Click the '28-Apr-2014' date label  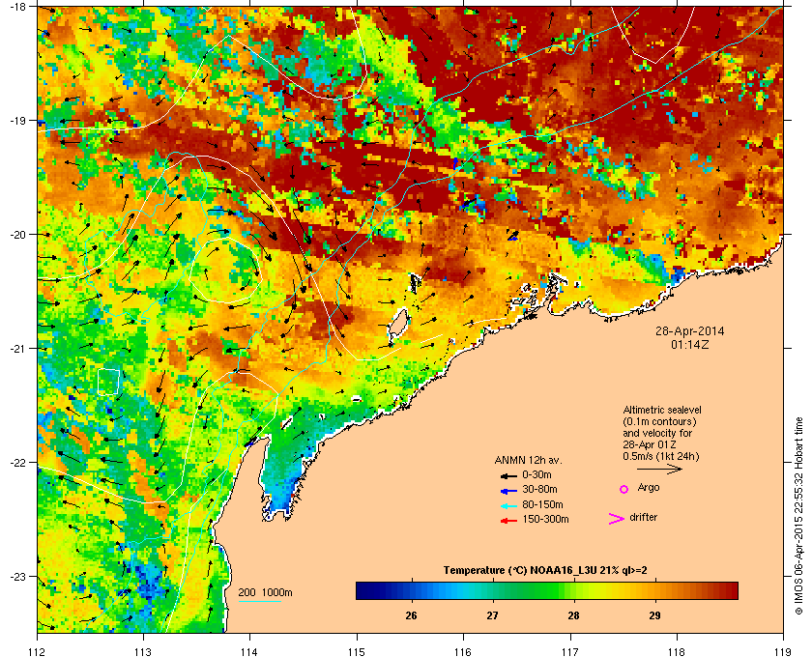pos(690,330)
